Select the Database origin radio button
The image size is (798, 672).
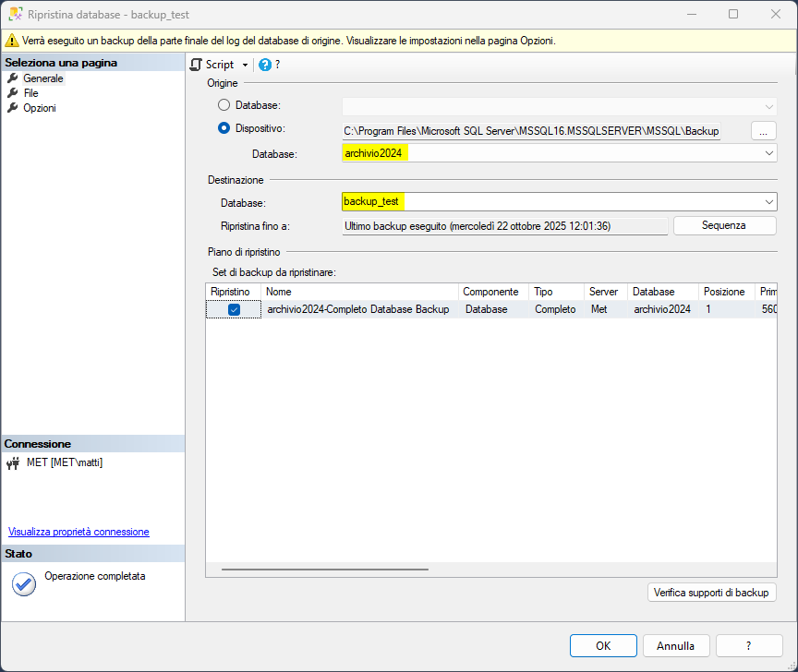coord(224,105)
